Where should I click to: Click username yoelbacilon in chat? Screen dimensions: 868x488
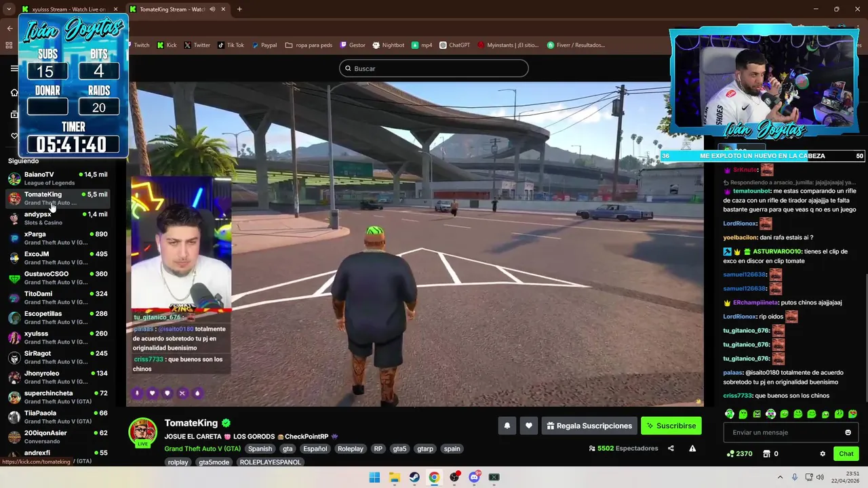741,237
